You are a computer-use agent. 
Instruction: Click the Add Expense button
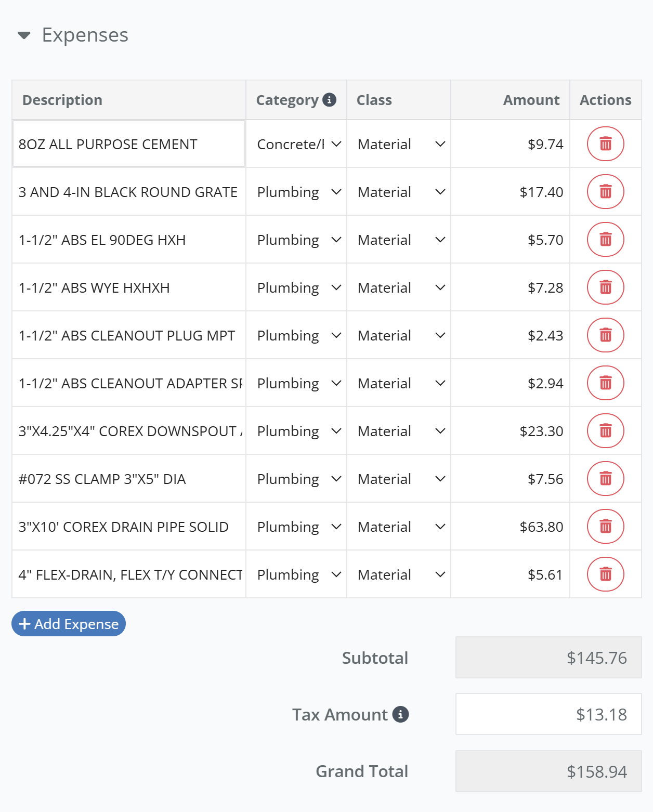click(x=68, y=623)
